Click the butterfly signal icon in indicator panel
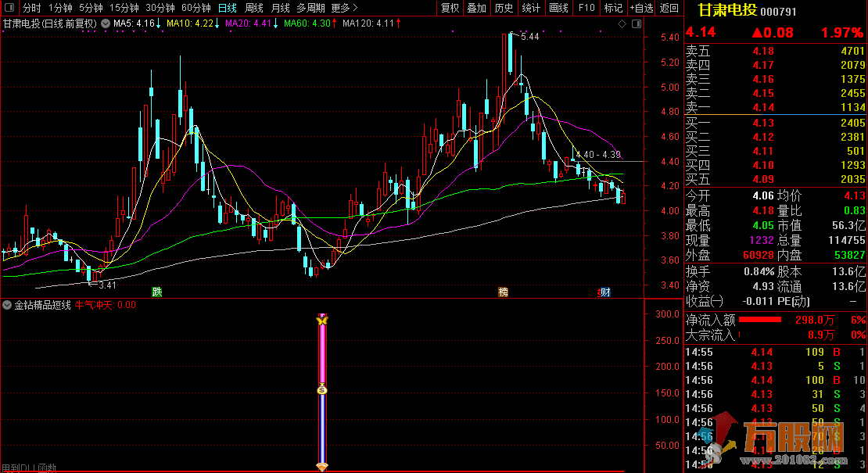The height and width of the screenshot is (473, 868). tap(322, 320)
